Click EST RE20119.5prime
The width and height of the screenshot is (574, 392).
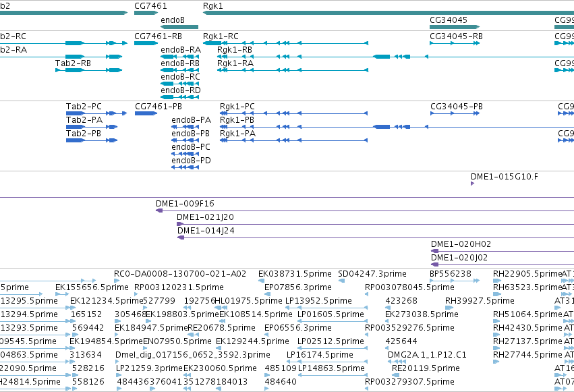click(x=426, y=369)
